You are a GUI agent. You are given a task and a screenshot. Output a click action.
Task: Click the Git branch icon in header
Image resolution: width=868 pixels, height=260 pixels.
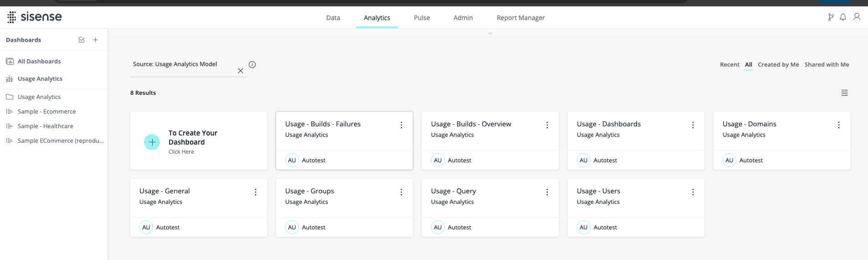pyautogui.click(x=831, y=17)
